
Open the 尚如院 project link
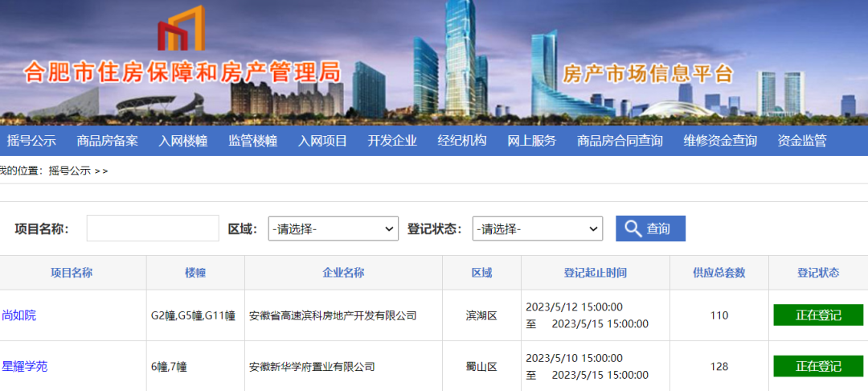click(19, 315)
